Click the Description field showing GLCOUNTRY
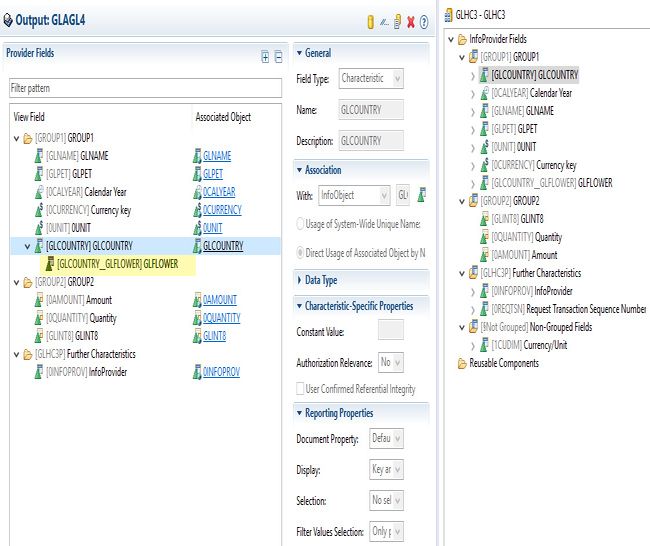The height and width of the screenshot is (546, 650). (x=371, y=141)
